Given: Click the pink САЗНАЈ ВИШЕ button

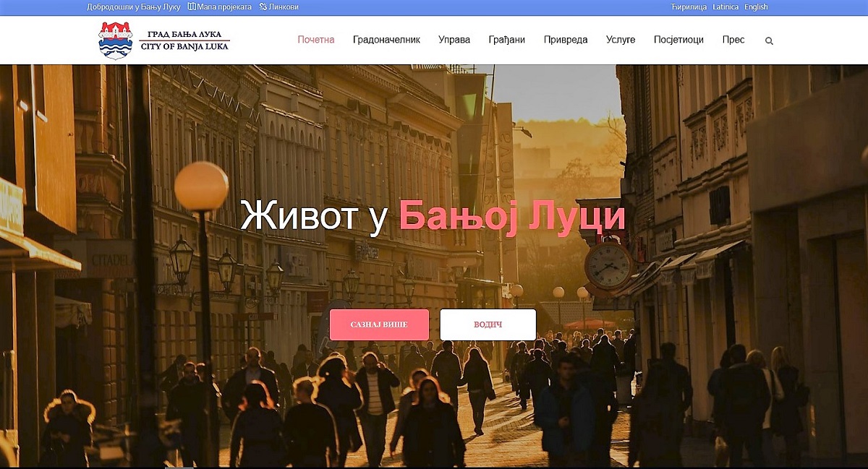Looking at the screenshot, I should pyautogui.click(x=380, y=324).
